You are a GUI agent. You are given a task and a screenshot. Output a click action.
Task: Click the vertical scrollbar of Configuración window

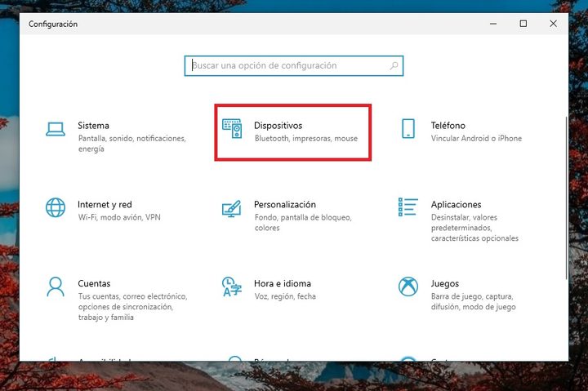(x=566, y=198)
